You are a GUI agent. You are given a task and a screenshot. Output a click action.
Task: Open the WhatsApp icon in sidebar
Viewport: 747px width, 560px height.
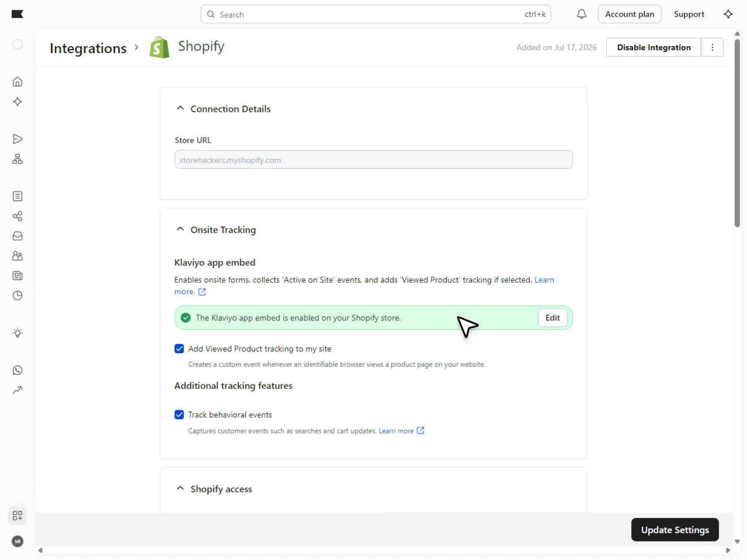[x=17, y=370]
